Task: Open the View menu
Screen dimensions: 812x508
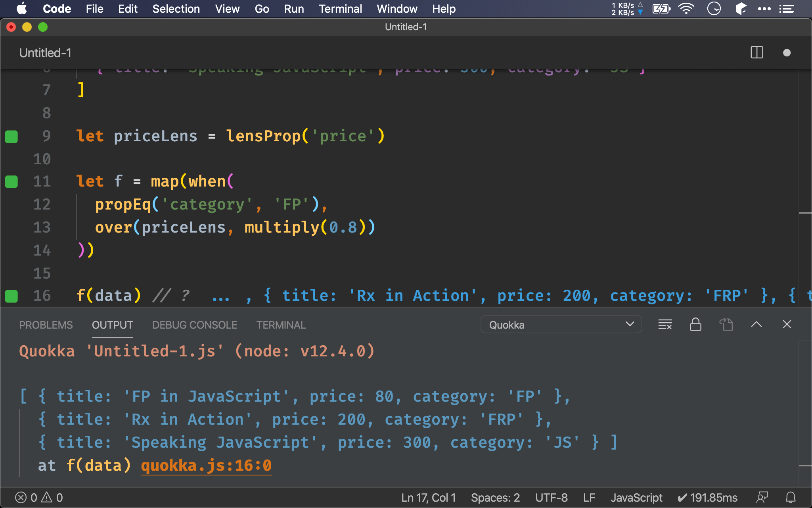Action: pos(227,9)
